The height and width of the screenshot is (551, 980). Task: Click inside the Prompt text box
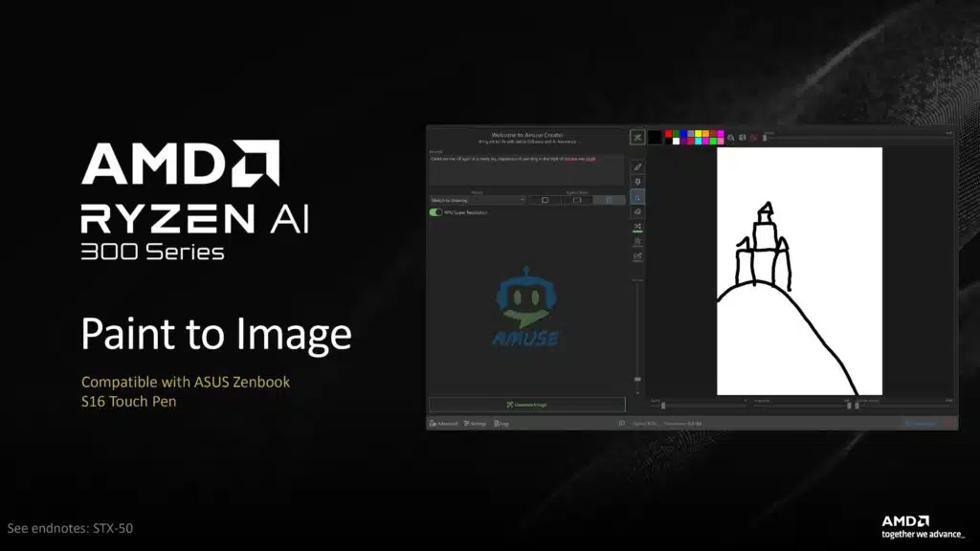click(x=526, y=170)
